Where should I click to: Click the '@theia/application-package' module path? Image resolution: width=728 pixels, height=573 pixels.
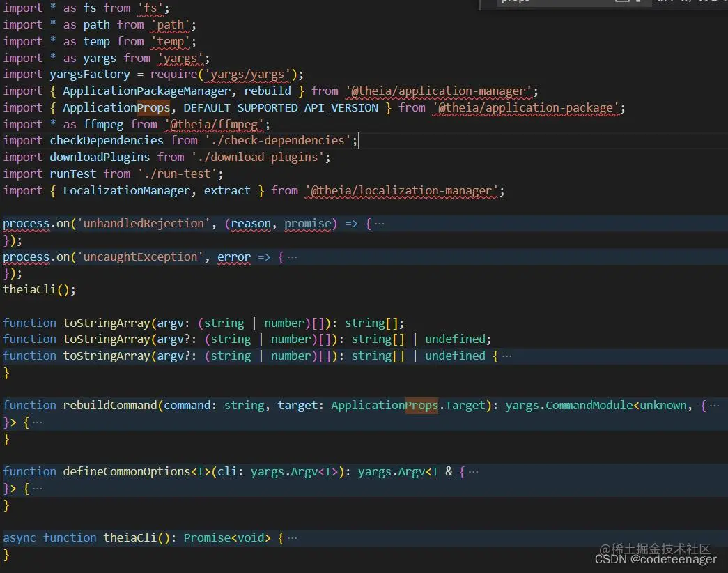click(x=525, y=108)
